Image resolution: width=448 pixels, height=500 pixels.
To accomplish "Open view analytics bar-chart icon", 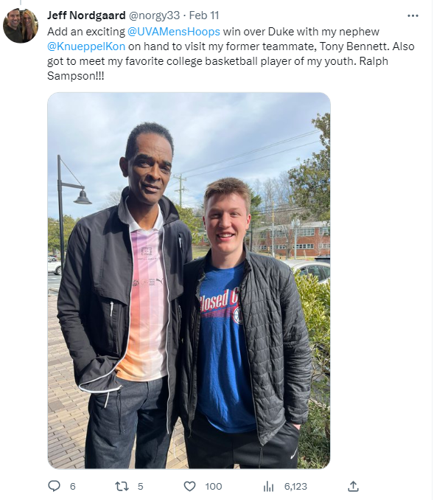I will (x=269, y=487).
